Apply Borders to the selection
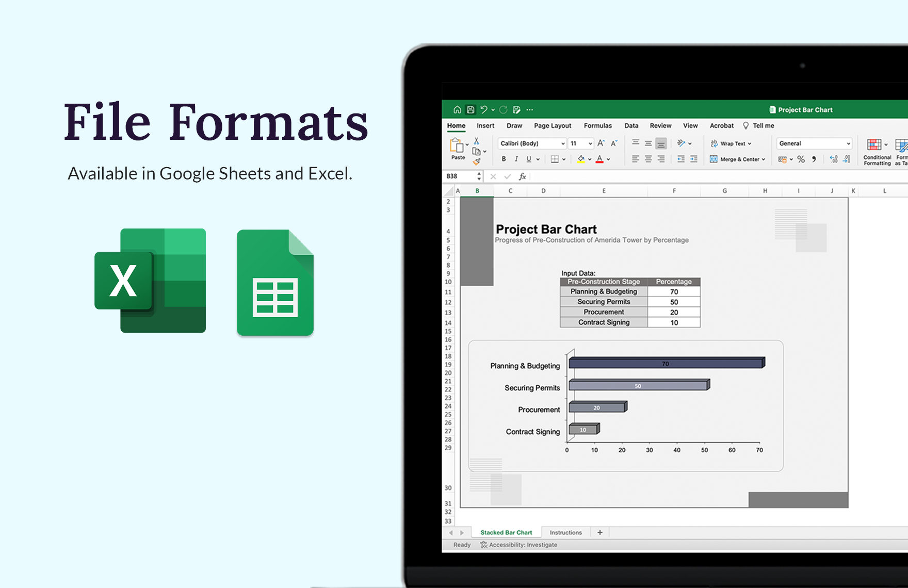The height and width of the screenshot is (588, 908). click(555, 159)
